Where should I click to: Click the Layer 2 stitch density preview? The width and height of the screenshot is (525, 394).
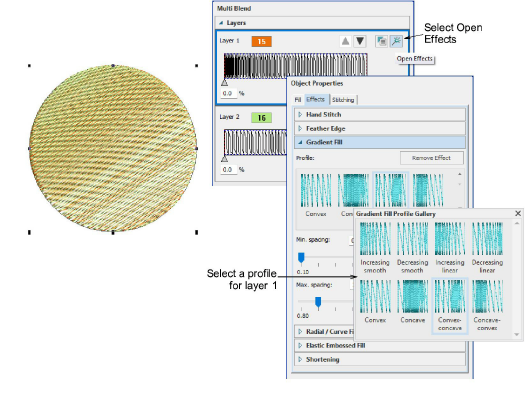tap(255, 142)
